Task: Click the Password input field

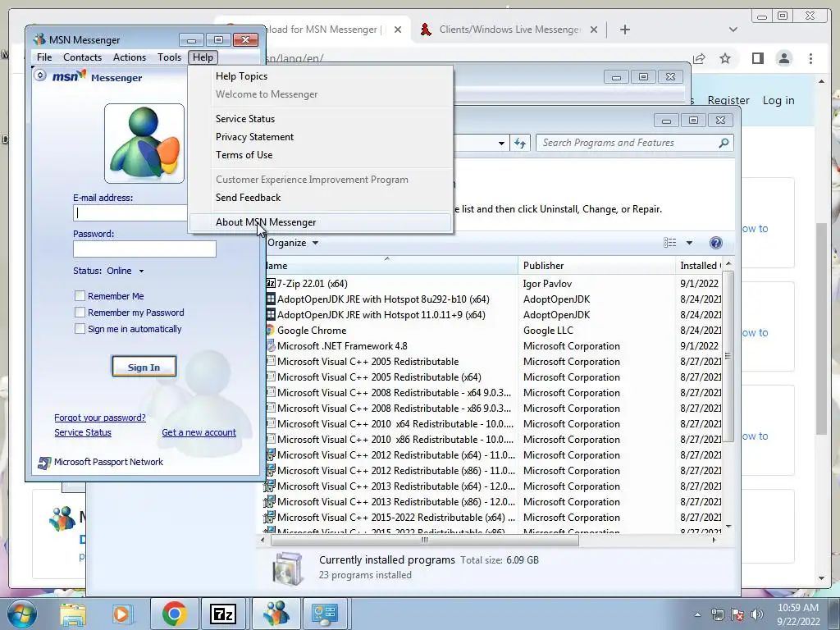Action: pos(144,249)
